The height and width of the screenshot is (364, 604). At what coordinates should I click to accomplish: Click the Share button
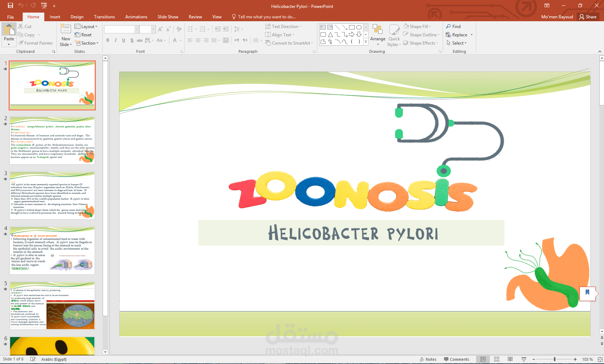click(588, 17)
